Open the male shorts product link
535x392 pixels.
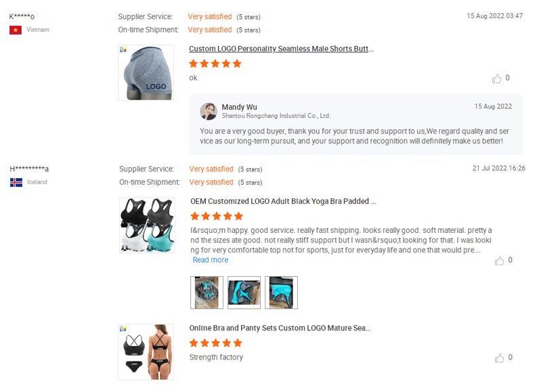point(281,49)
